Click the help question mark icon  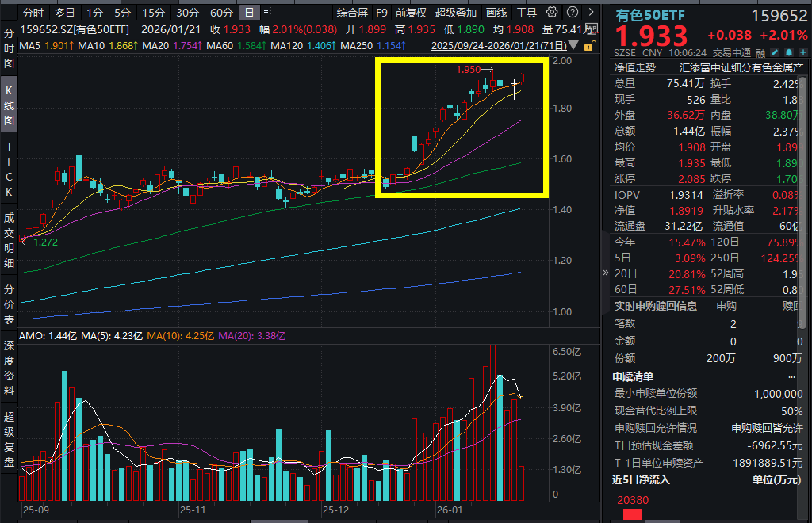pyautogui.click(x=571, y=11)
